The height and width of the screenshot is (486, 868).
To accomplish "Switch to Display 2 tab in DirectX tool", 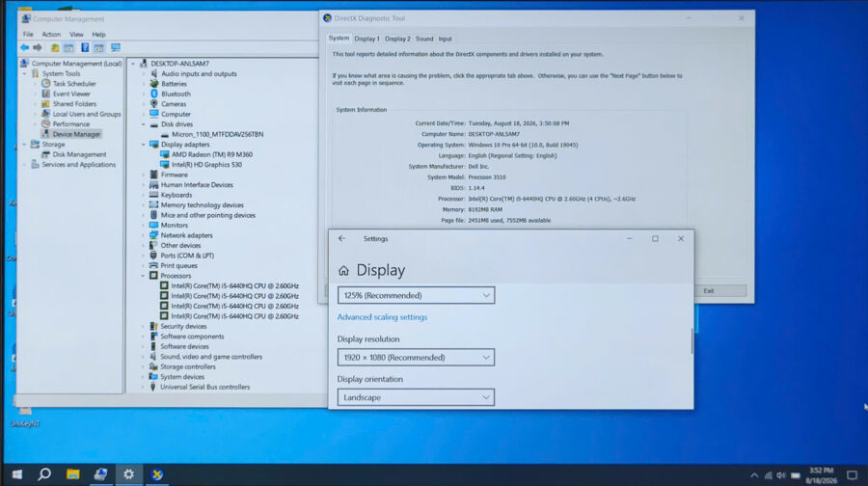I will [x=397, y=39].
